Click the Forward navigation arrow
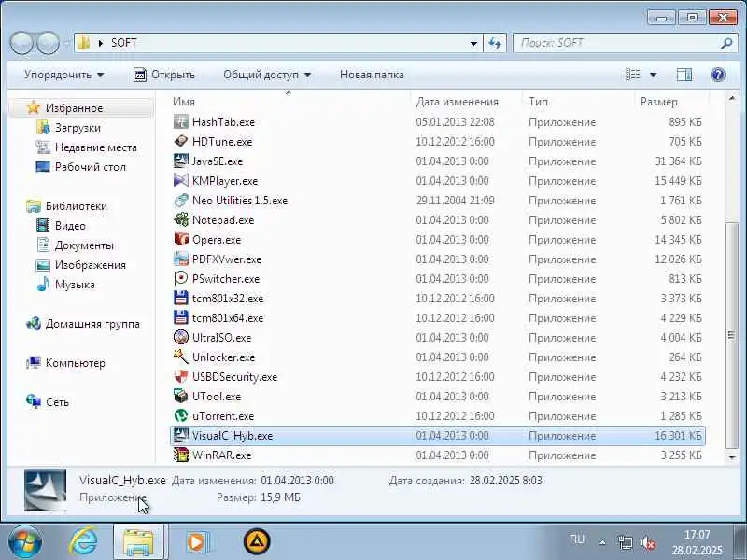The width and height of the screenshot is (747, 560). coord(48,43)
